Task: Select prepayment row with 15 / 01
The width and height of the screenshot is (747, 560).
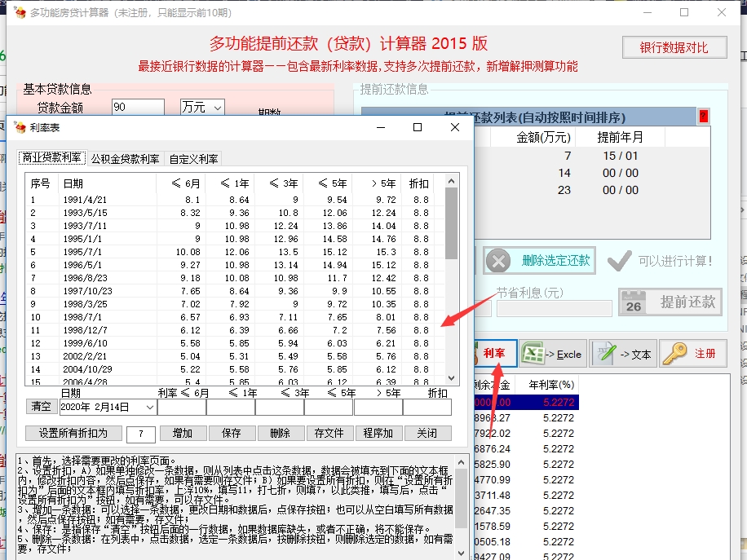Action: coord(592,157)
